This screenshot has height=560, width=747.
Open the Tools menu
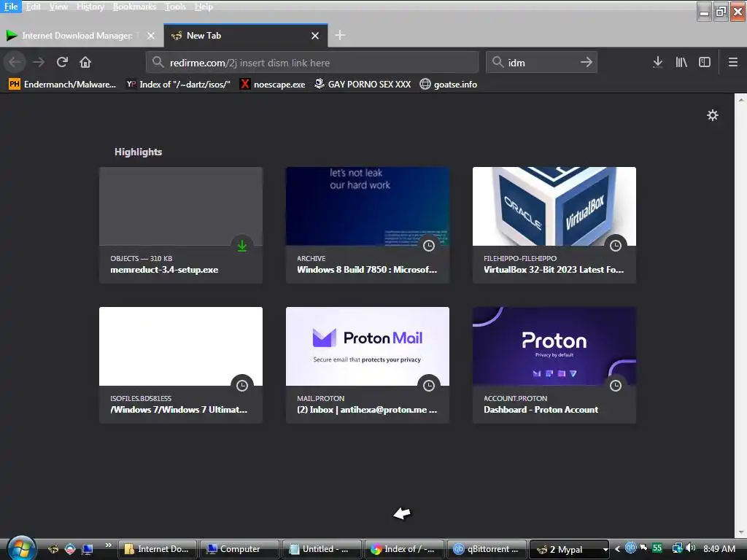click(x=175, y=7)
